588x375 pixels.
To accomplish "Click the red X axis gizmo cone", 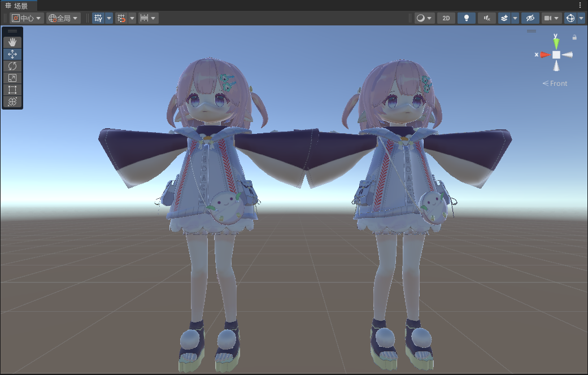I will (543, 55).
